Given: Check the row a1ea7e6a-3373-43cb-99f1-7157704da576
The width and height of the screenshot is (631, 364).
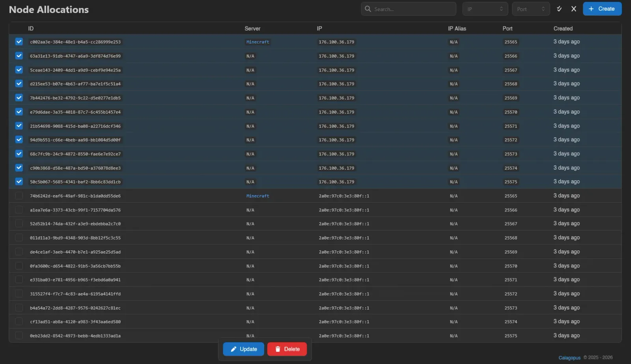Looking at the screenshot, I should click(x=19, y=210).
